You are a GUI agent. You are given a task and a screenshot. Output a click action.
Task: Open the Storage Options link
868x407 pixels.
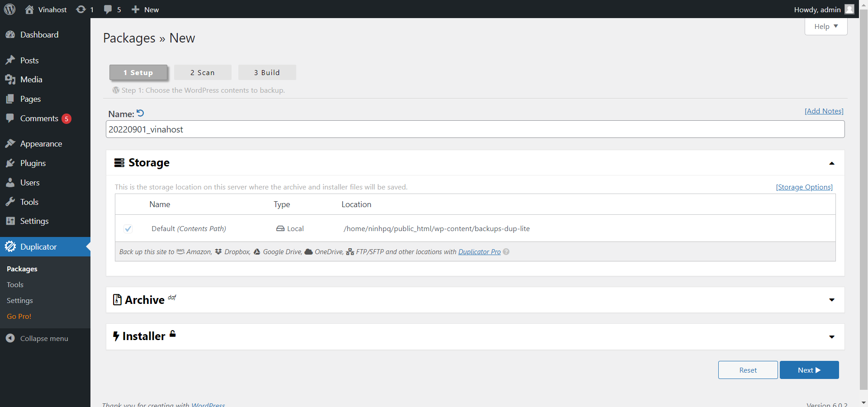pyautogui.click(x=804, y=187)
